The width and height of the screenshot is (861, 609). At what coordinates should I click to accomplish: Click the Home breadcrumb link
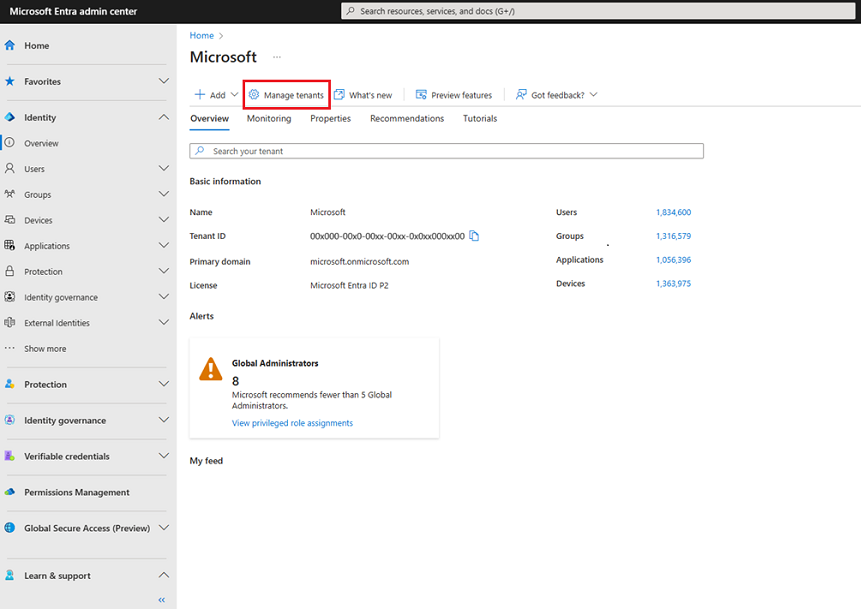point(202,36)
